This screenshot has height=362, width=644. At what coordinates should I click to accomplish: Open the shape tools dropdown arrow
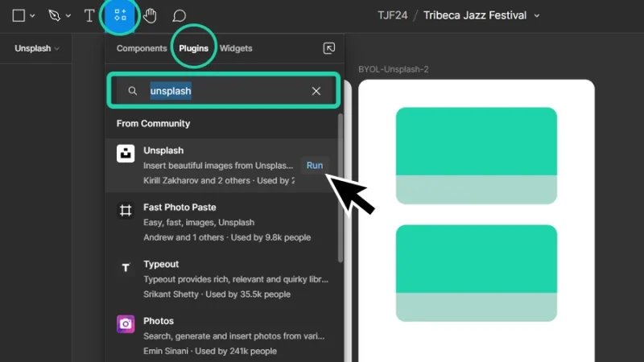(32, 16)
